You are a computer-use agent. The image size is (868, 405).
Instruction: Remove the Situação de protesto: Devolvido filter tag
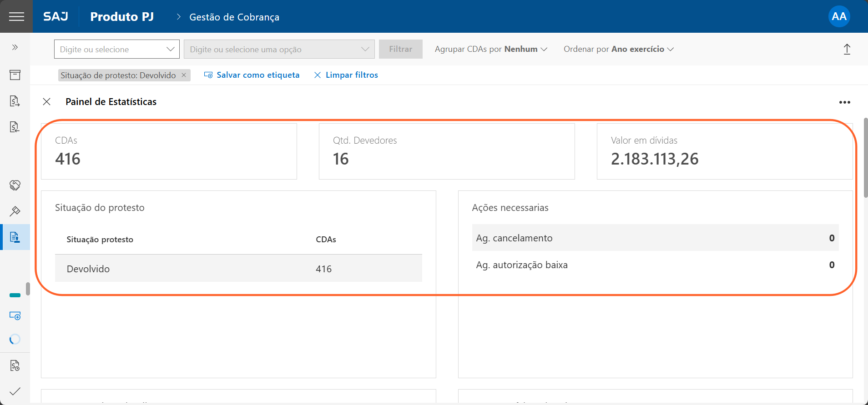point(184,75)
